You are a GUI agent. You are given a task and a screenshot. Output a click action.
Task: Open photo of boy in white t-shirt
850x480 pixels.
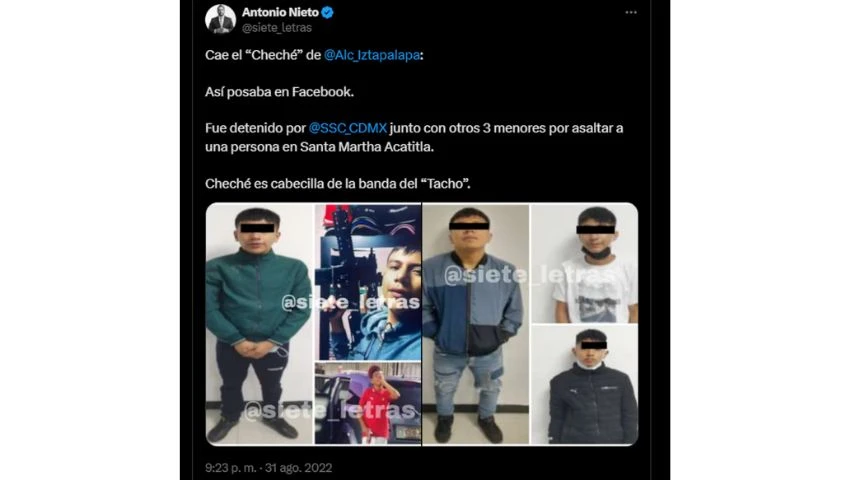(x=584, y=263)
